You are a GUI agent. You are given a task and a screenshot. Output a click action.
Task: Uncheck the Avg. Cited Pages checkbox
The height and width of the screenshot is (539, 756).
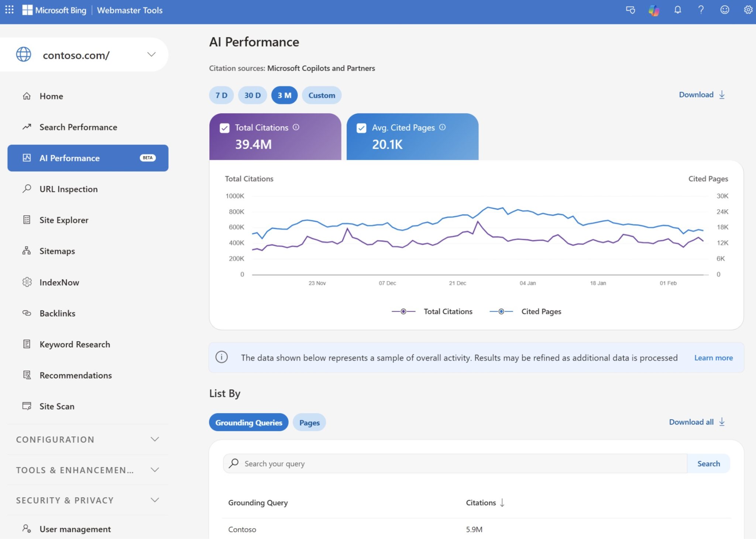click(x=361, y=128)
